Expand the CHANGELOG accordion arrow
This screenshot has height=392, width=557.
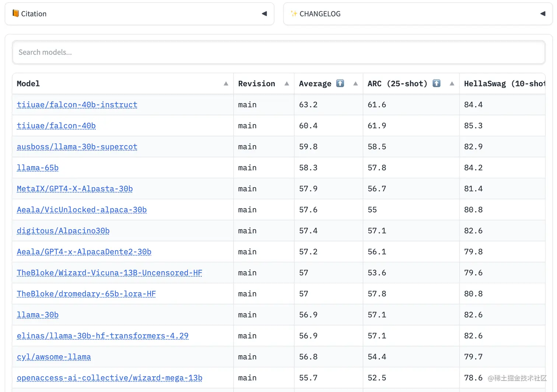pyautogui.click(x=543, y=14)
